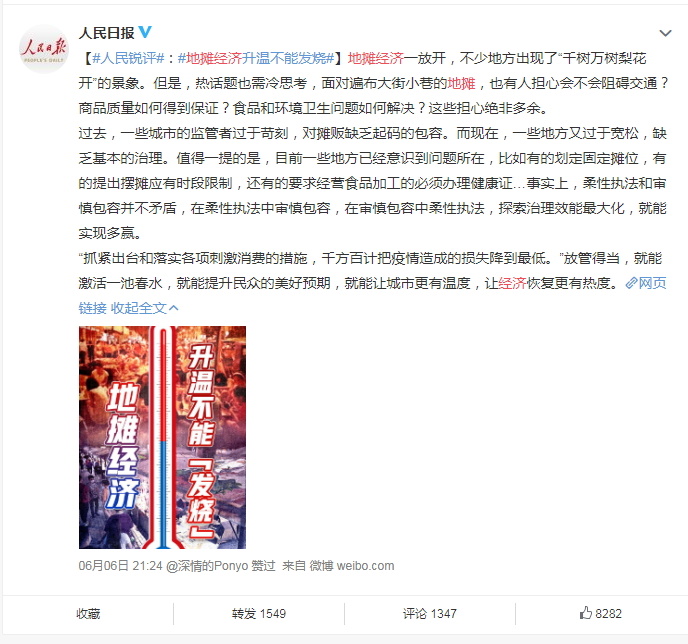The width and height of the screenshot is (688, 644).
Task: Click the 收藏 favorite button
Action: [88, 614]
